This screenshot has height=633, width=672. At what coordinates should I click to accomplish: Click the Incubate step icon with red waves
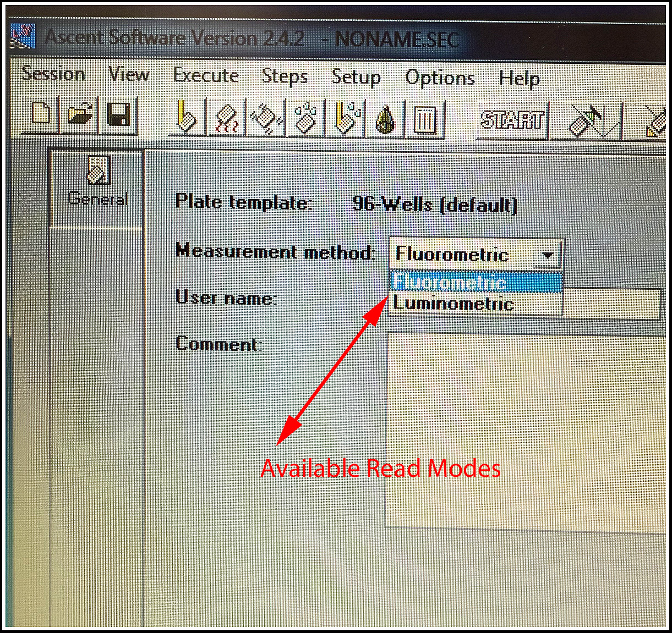pos(226,118)
